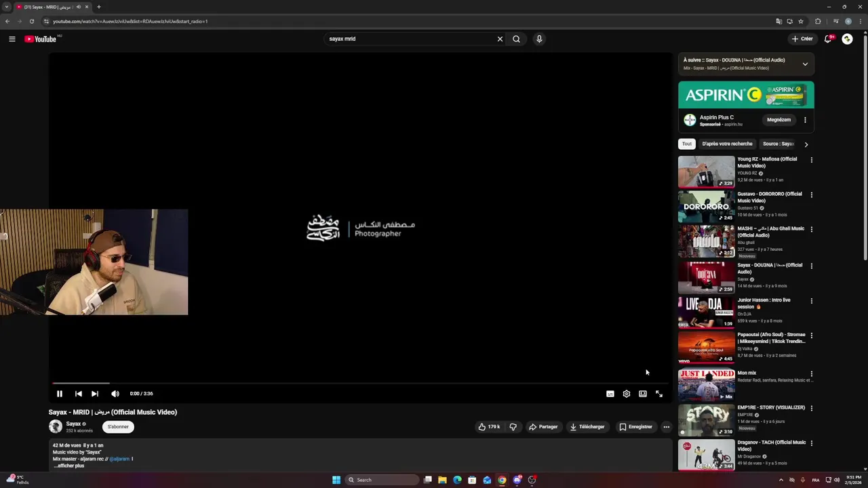The image size is (868, 488).
Task: Enter fullscreen mode
Action: click(x=659, y=394)
